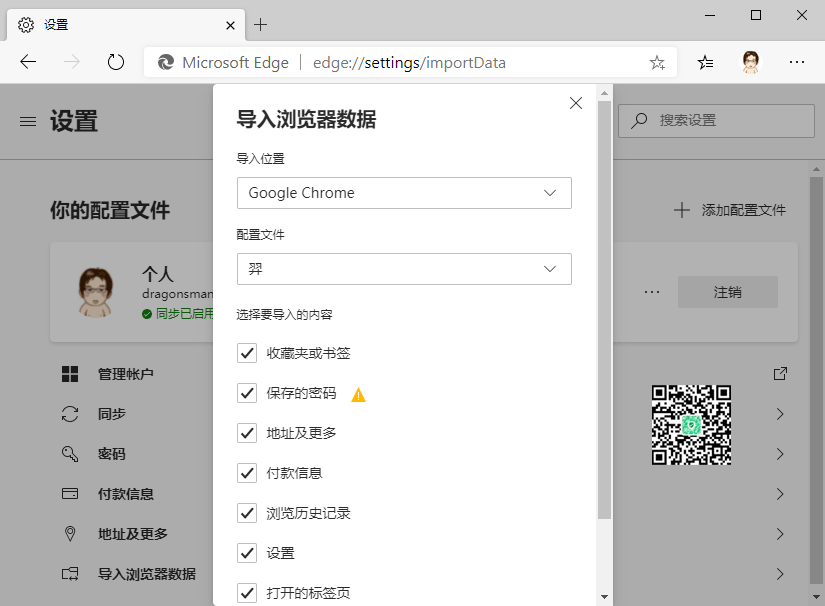Screen dimensions: 825x606
Task: Click the QR code image
Action: pyautogui.click(x=691, y=425)
